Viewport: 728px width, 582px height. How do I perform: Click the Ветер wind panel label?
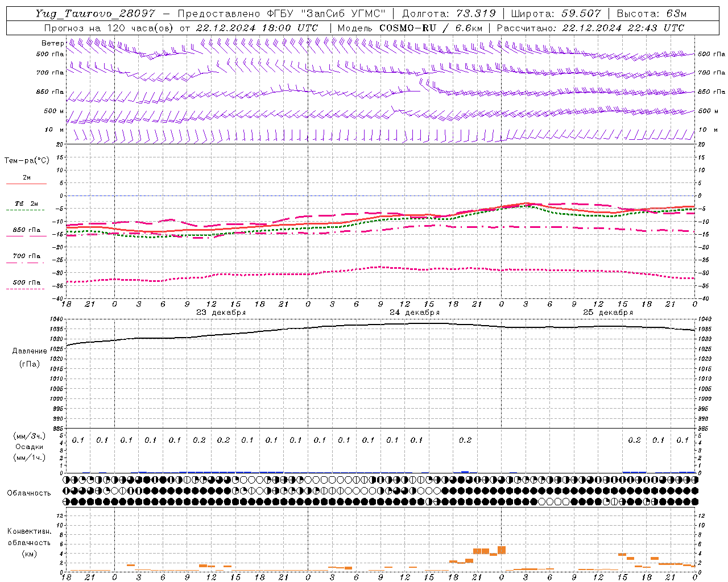(x=52, y=43)
